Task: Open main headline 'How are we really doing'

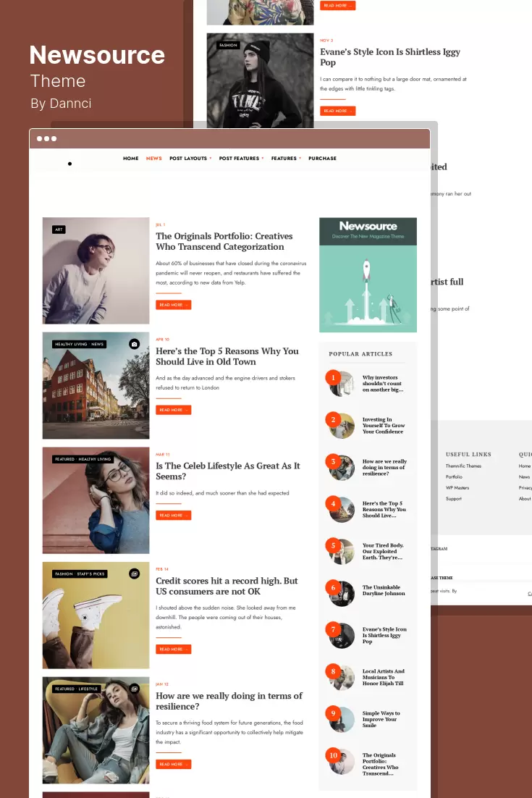Action: (229, 701)
